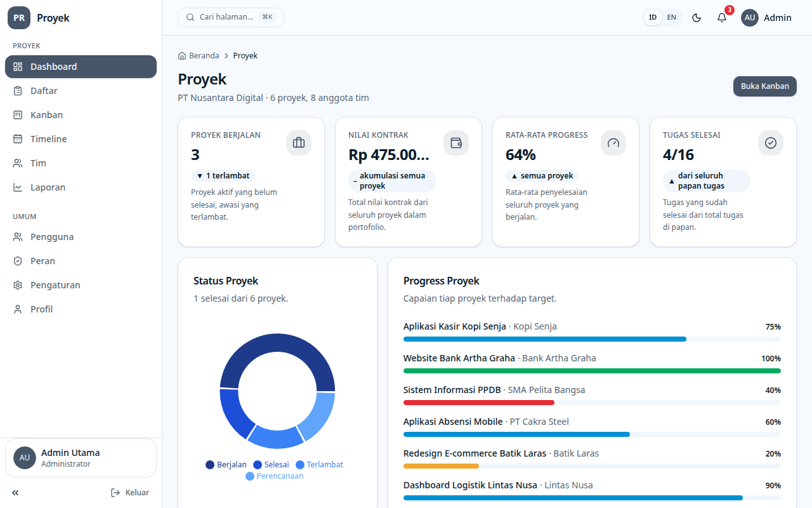The width and height of the screenshot is (812, 508).
Task: Click the Sistem Informasi PPDB progress bar
Action: (592, 403)
